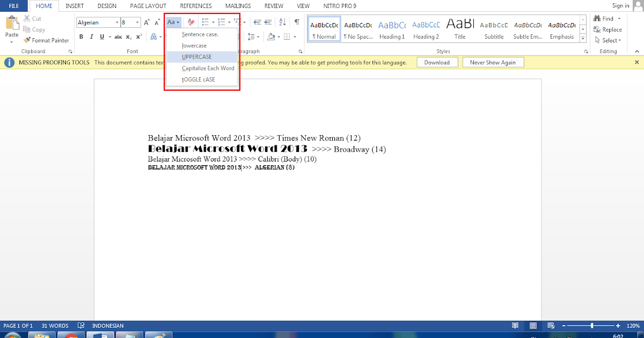The image size is (644, 338).
Task: Apply the Heading 1 style
Action: pos(392,30)
